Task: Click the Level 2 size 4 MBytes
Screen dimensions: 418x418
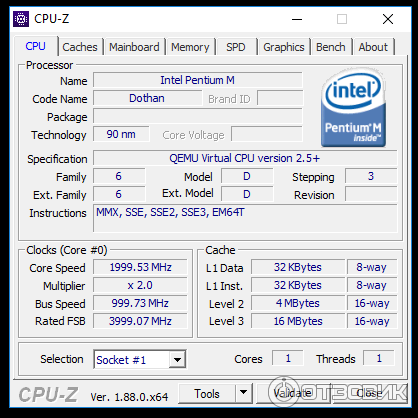Action: [298, 303]
